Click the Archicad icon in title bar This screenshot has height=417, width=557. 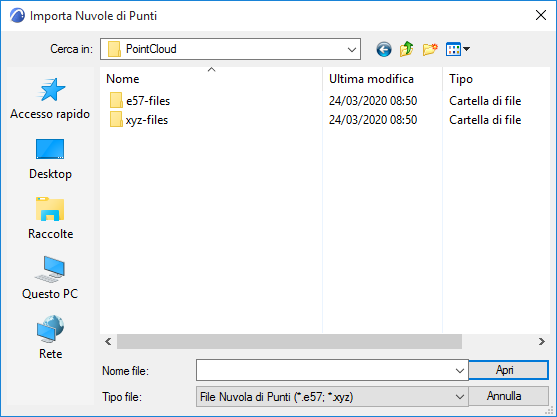(17, 16)
